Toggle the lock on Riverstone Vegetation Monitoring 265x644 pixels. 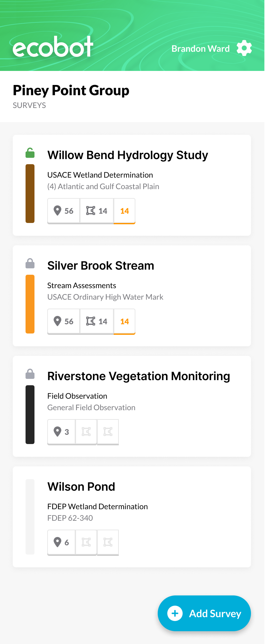click(30, 374)
